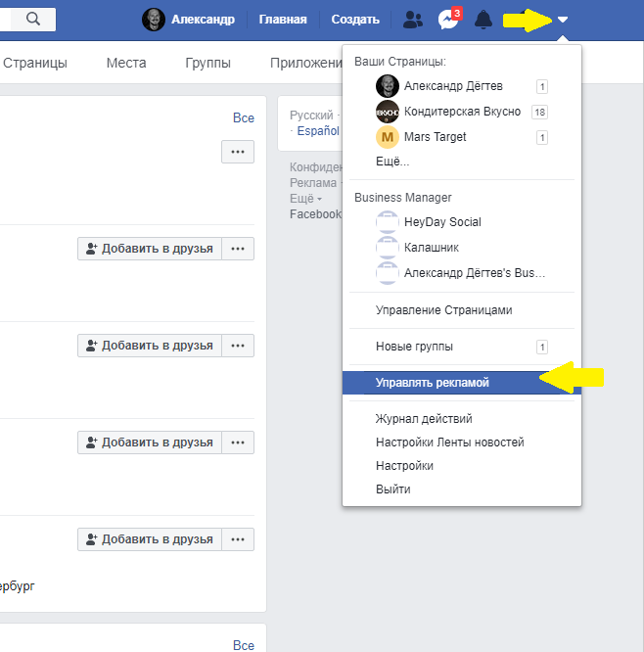Click Реклама footer link

313,183
